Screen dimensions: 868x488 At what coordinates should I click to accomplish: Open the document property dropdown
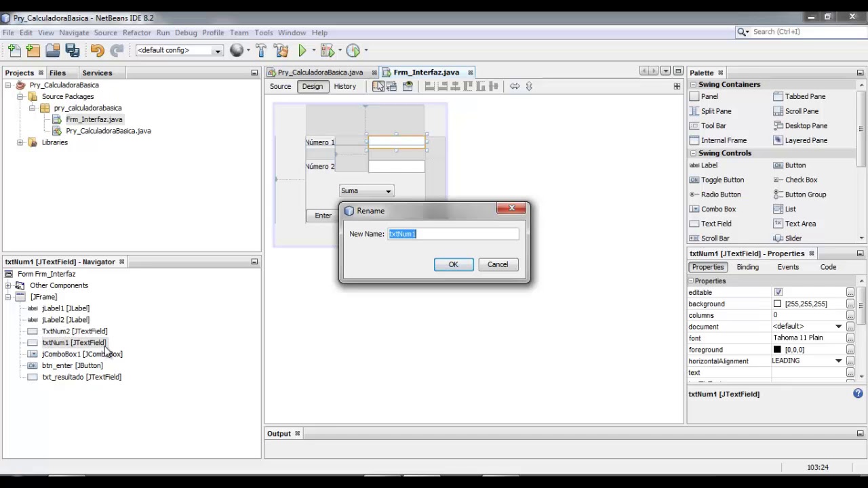[838, 327]
